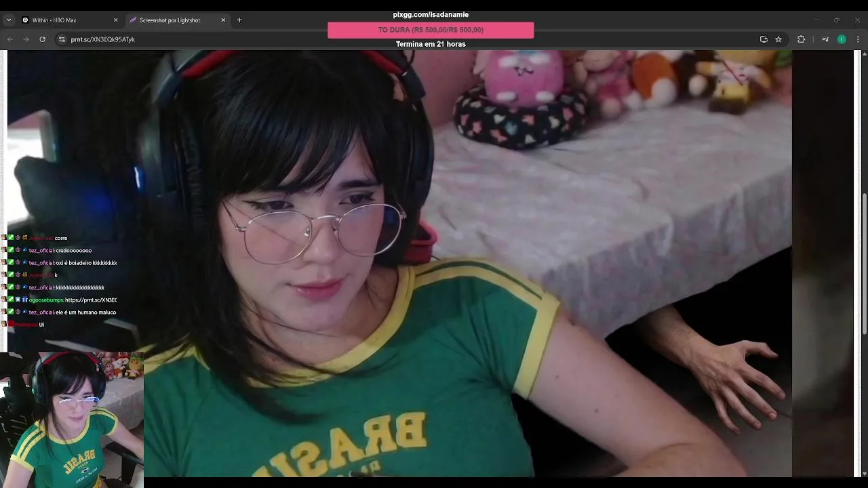Click the page vertical scrollbar thumb

864,263
